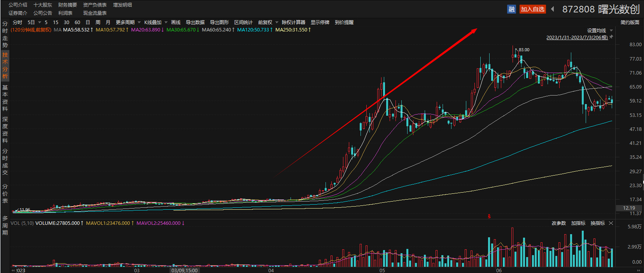644x273 pixels.
Task: Click the blue 融 margin trading icon
Action: (x=511, y=9)
